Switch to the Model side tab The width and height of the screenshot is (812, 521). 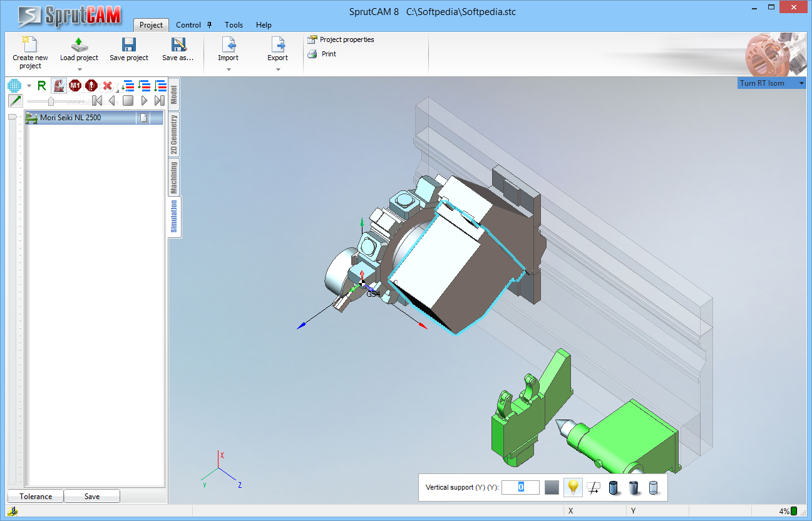pos(173,94)
